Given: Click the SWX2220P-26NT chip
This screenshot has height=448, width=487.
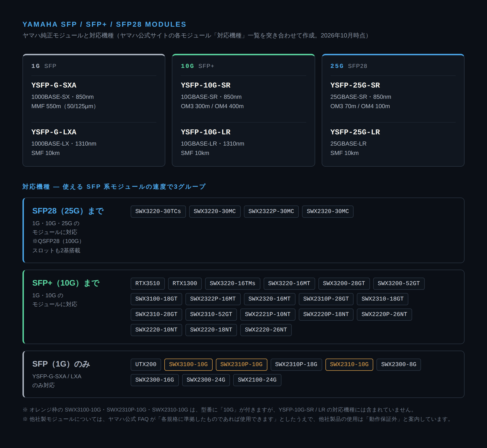Looking at the screenshot, I should [x=384, y=314].
